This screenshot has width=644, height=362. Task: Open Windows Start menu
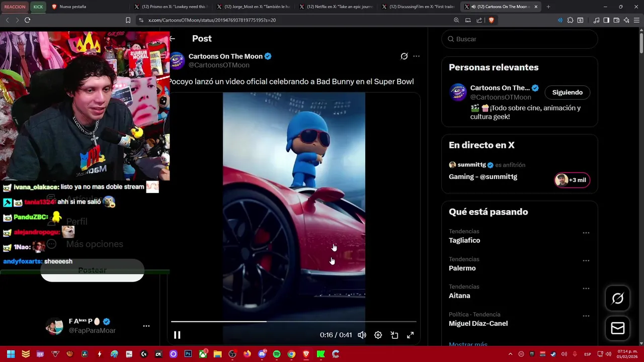coord(11,354)
